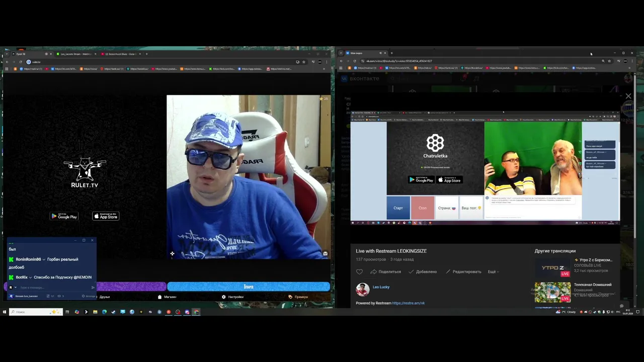
Task: Click the blue Start button below the webcam
Action: tap(249, 287)
